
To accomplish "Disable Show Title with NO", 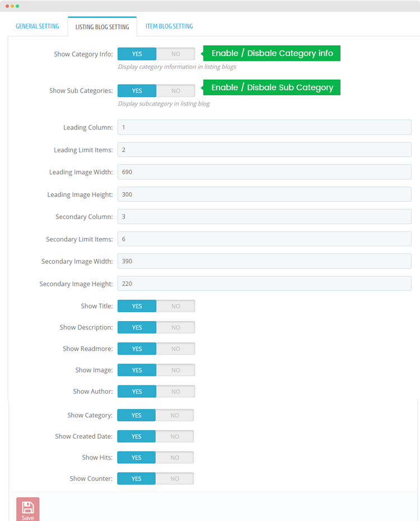I will 176,306.
